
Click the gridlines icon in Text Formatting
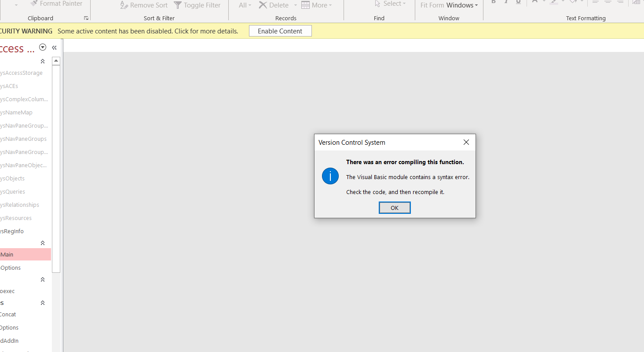click(x=636, y=2)
